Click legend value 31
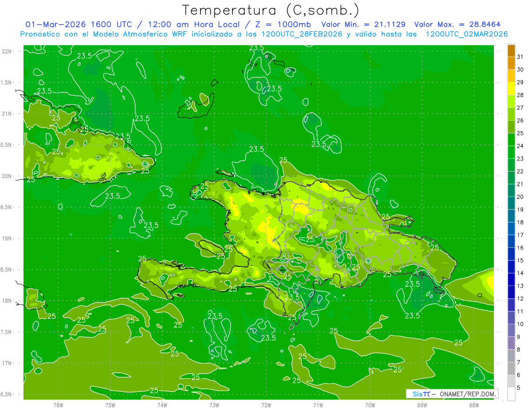The image size is (532, 411). point(520,57)
